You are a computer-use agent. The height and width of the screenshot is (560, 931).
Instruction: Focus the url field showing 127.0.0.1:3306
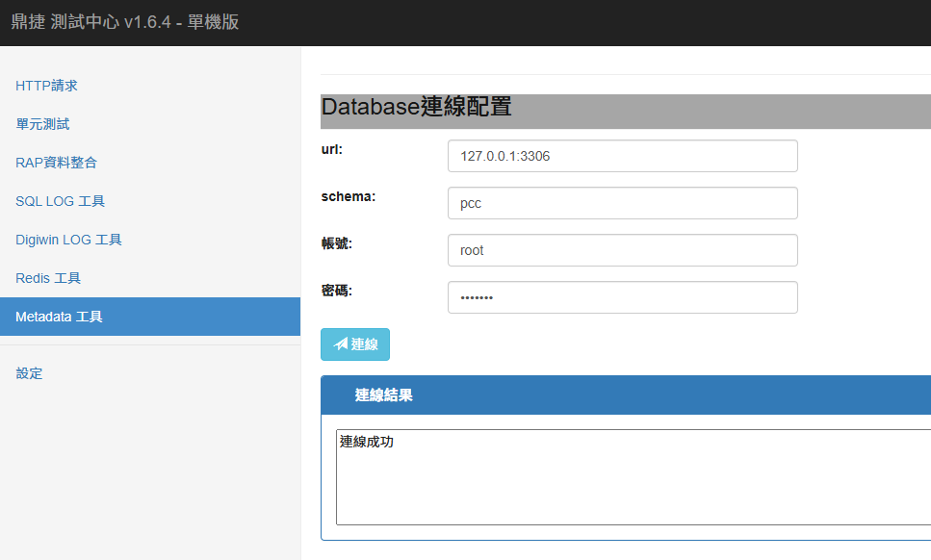(x=622, y=156)
